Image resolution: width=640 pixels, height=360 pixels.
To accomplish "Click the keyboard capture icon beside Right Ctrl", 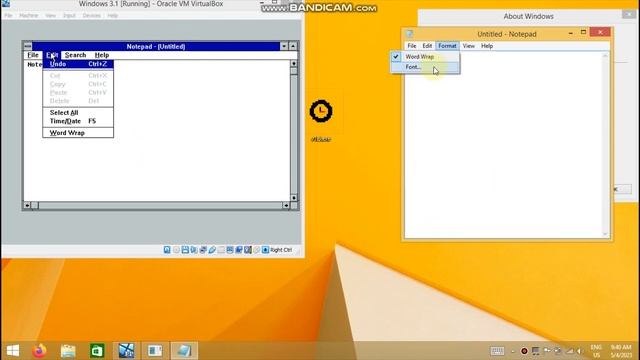I will pos(265,250).
